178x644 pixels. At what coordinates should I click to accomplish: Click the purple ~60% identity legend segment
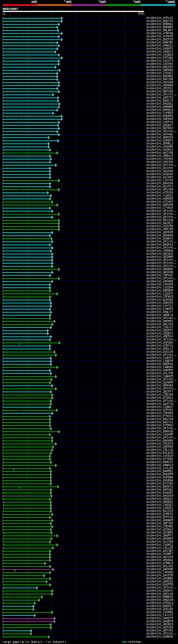tap(89, 5)
